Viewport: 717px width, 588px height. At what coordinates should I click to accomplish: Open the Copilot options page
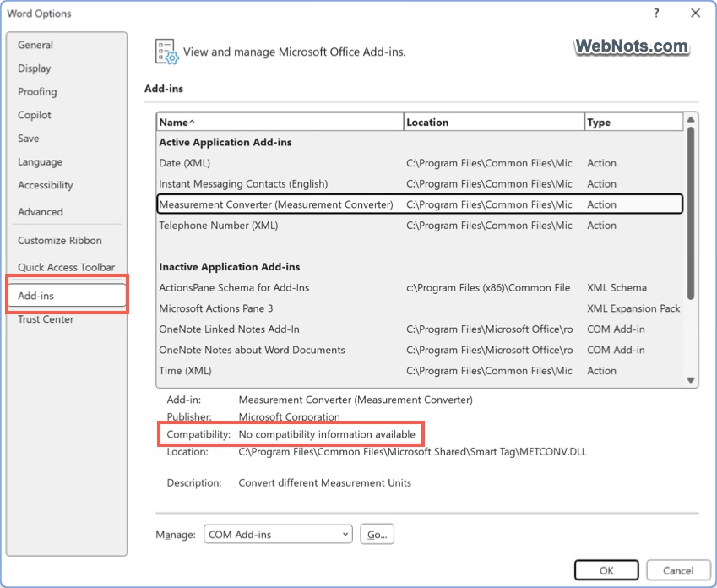35,115
